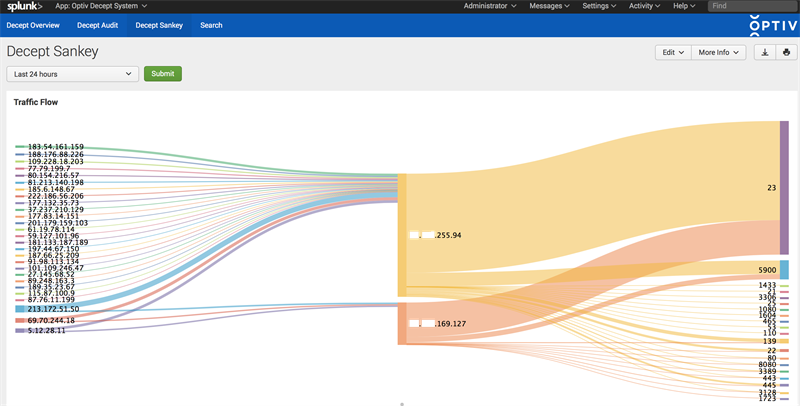Expand the time range picker Last 24 hours
Viewport: 800px width, 406px height.
click(x=72, y=74)
